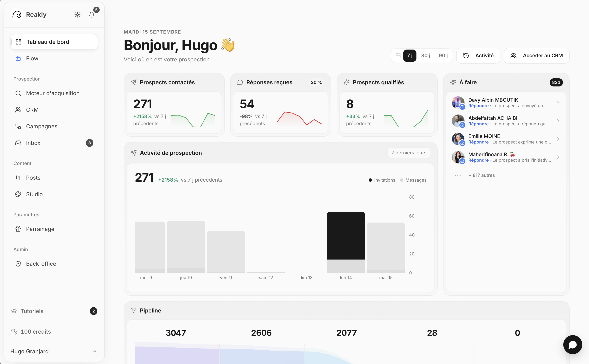The height and width of the screenshot is (364, 589).
Task: Click the jeu 10 chart bar
Action: tap(186, 247)
